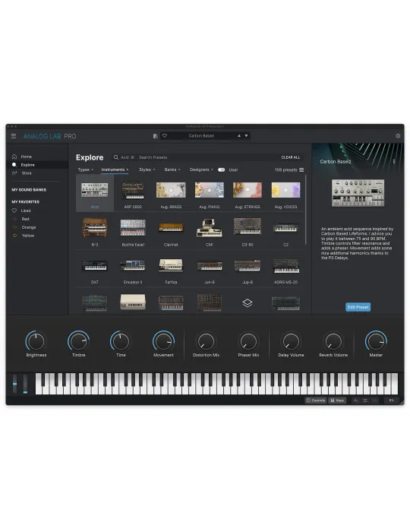
Task: Select the DX7 instrument
Action: (95, 269)
